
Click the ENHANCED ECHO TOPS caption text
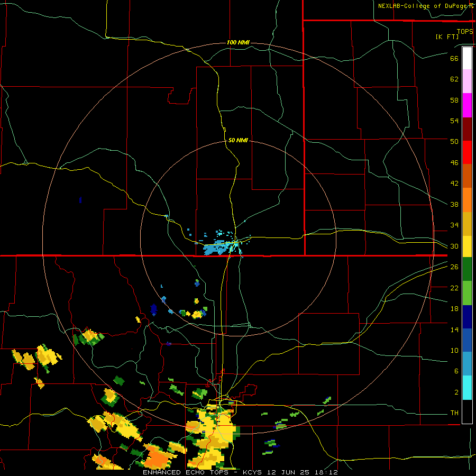click(x=186, y=472)
